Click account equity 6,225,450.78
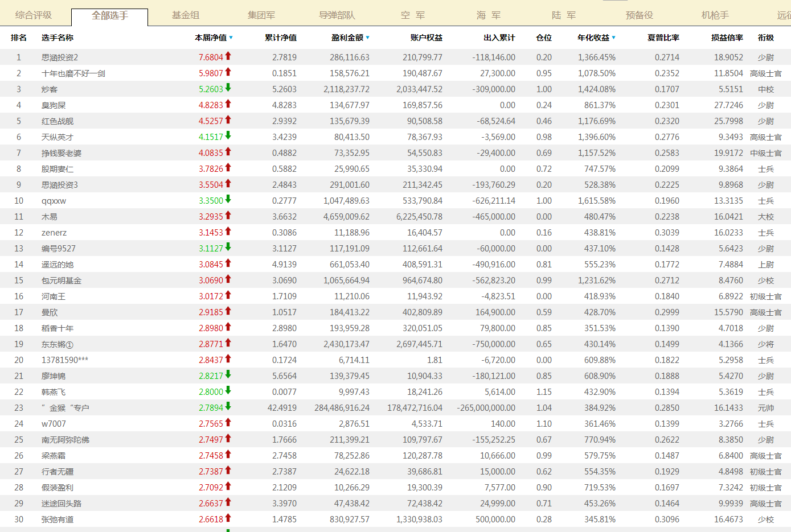791x532 pixels. pos(420,217)
